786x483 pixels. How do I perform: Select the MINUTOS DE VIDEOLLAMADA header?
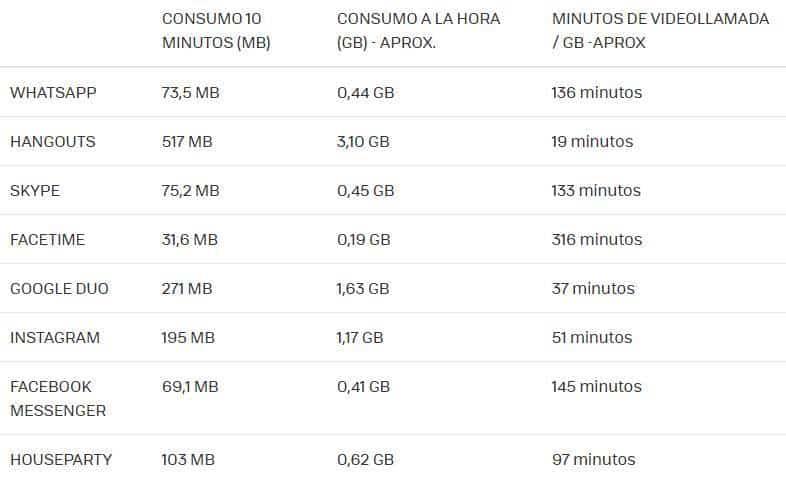pyautogui.click(x=660, y=31)
